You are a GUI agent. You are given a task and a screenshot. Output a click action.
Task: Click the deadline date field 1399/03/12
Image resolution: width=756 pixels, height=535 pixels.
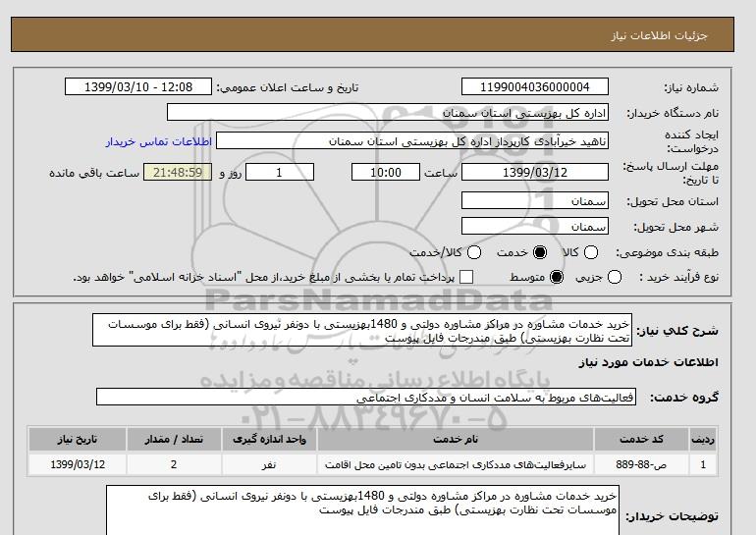click(535, 172)
